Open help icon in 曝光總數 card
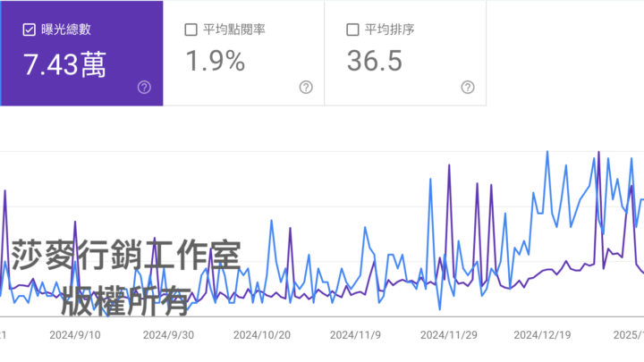Image resolution: width=644 pixels, height=362 pixels. coord(144,87)
